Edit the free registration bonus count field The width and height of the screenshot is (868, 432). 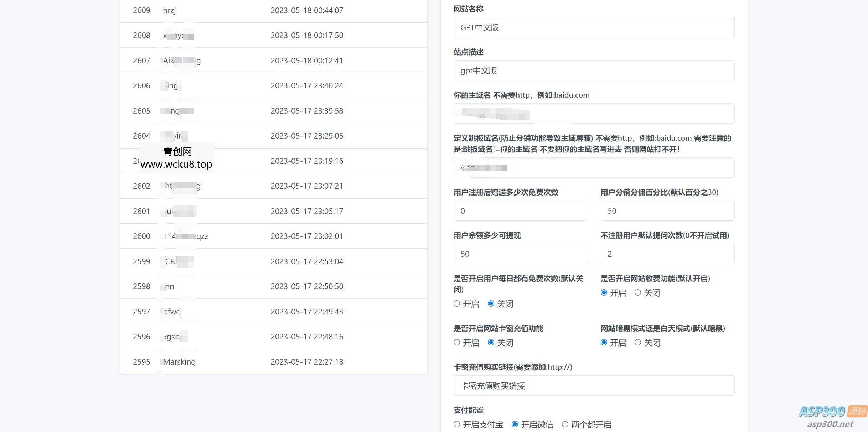(x=520, y=210)
